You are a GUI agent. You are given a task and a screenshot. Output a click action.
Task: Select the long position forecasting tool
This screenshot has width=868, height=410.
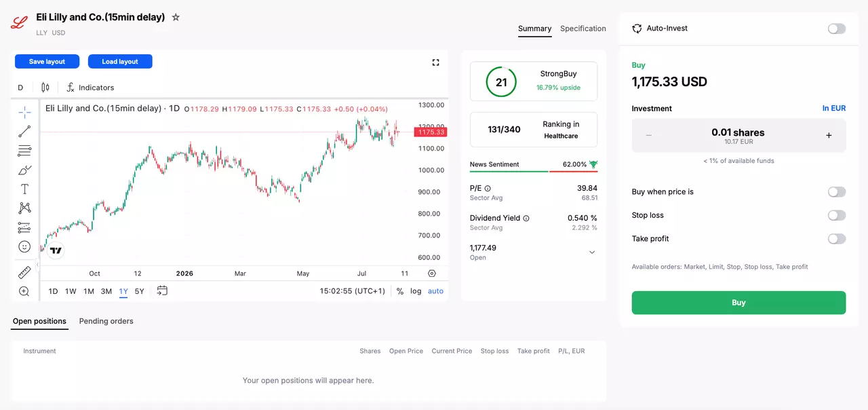click(24, 227)
